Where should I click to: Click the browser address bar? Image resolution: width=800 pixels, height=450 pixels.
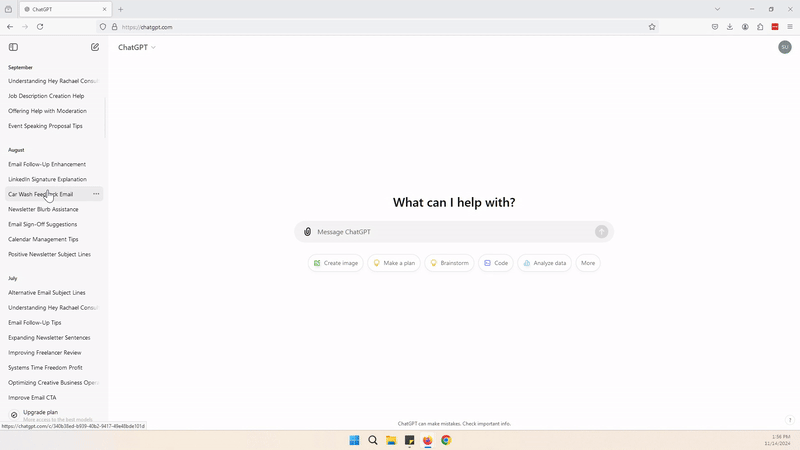(378, 27)
